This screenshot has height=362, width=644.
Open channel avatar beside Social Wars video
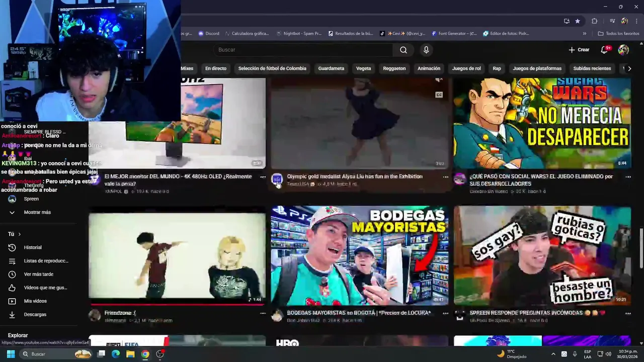coord(460,179)
